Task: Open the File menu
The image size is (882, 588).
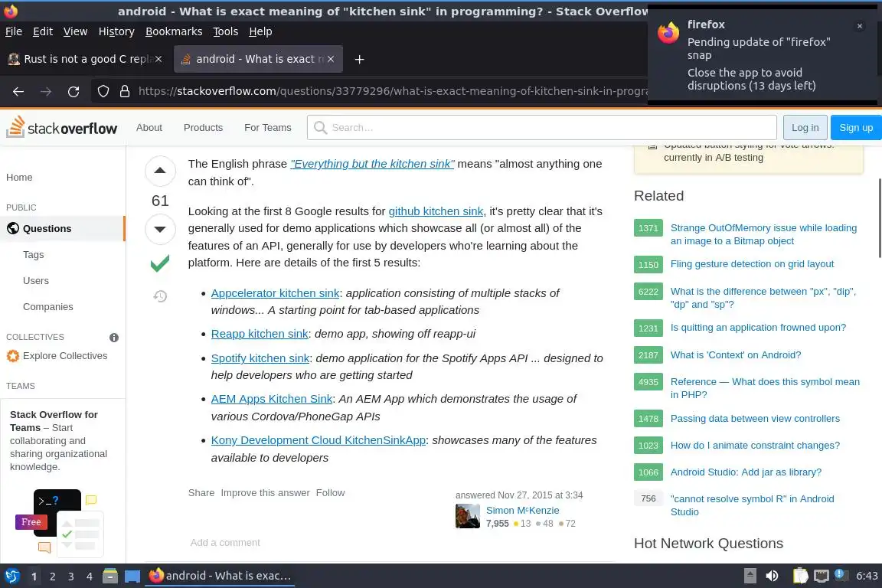Action: tap(14, 31)
